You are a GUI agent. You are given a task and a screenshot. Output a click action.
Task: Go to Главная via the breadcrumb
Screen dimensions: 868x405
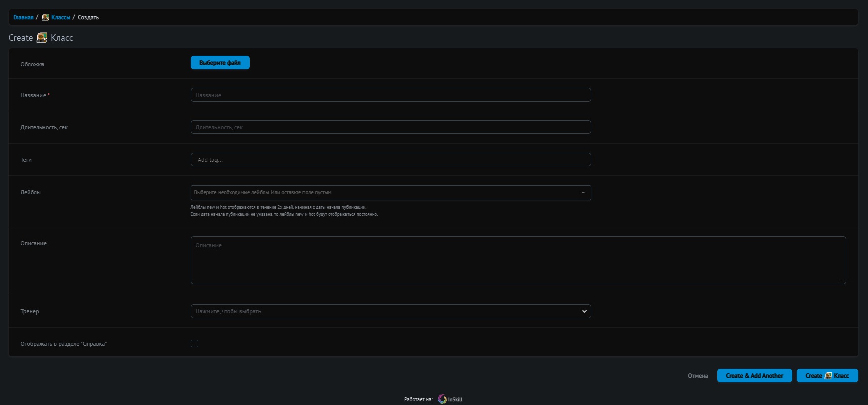(23, 17)
